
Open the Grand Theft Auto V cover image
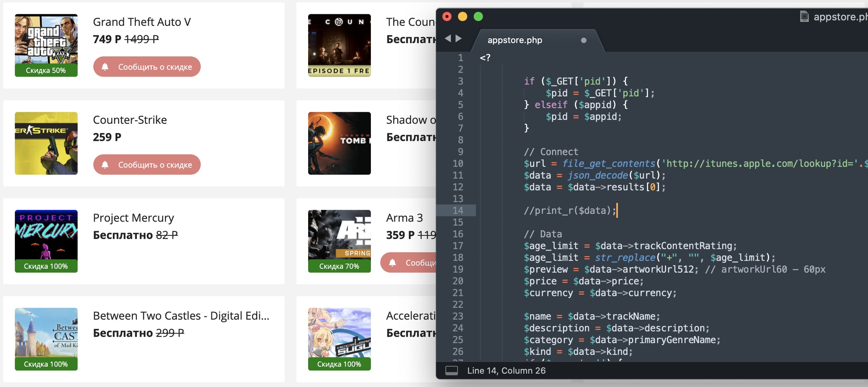[x=46, y=45]
